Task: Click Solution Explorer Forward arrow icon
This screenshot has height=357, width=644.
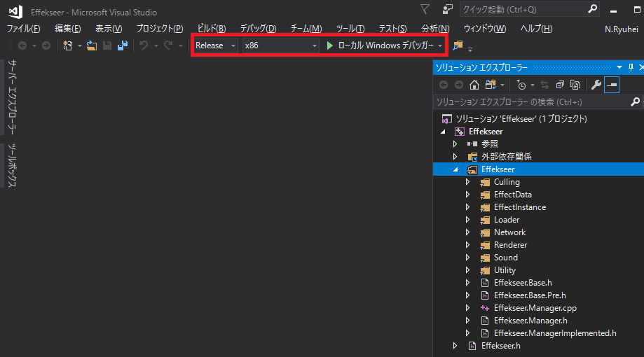Action: 459,85
